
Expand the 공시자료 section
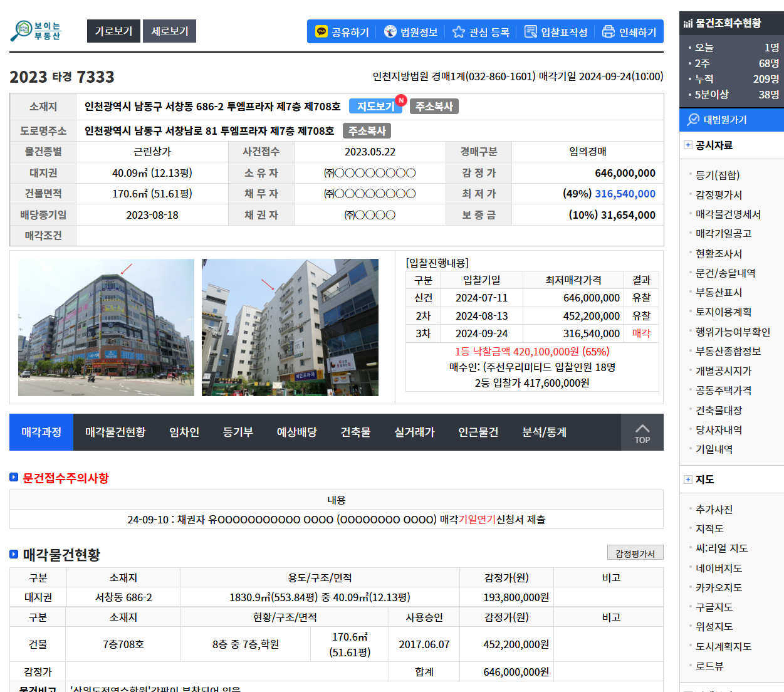(688, 145)
